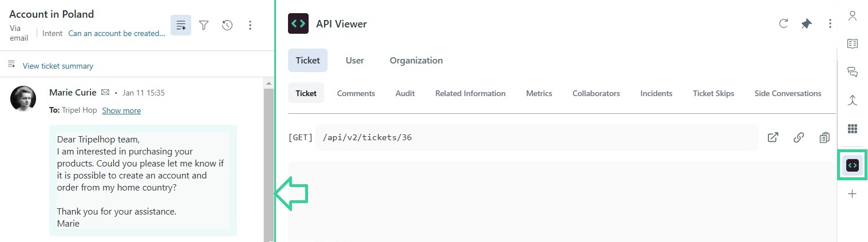Open API endpoint in new window icon

[x=773, y=137]
